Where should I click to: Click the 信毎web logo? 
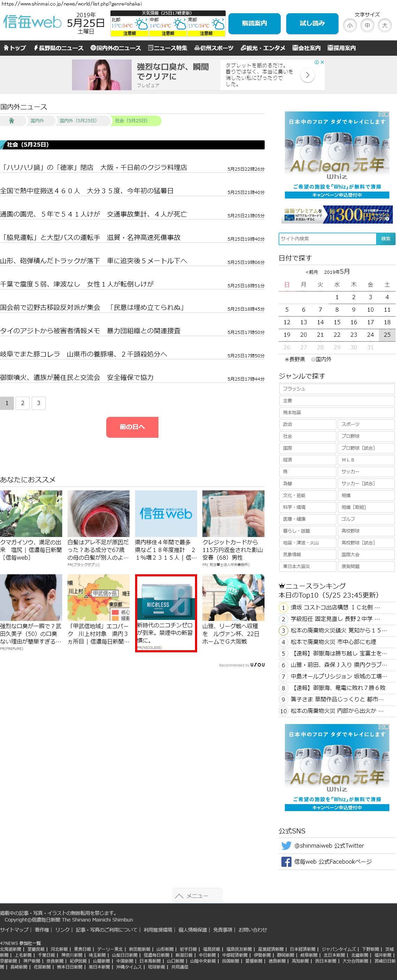(x=32, y=22)
